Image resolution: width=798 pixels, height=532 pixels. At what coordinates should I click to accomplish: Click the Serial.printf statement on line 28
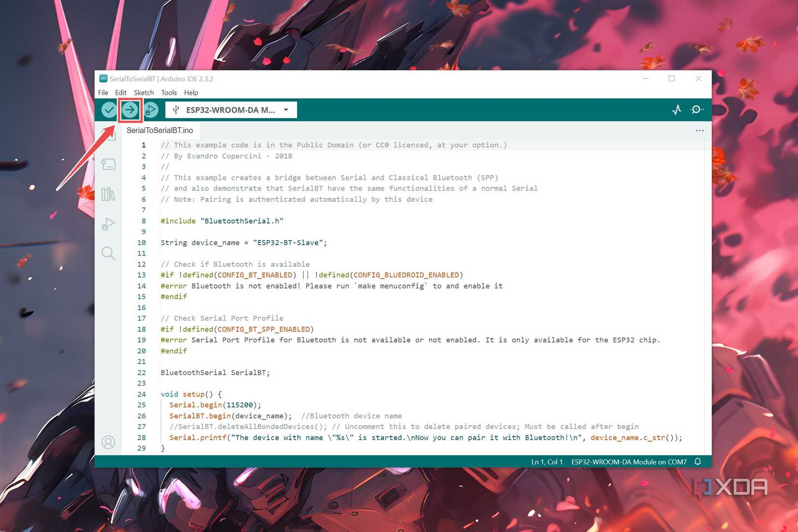pyautogui.click(x=426, y=438)
